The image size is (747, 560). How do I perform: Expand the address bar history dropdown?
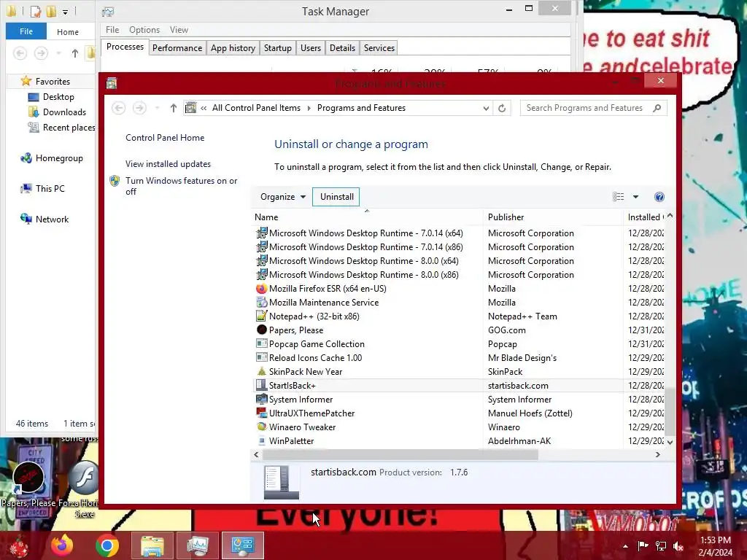pos(486,108)
